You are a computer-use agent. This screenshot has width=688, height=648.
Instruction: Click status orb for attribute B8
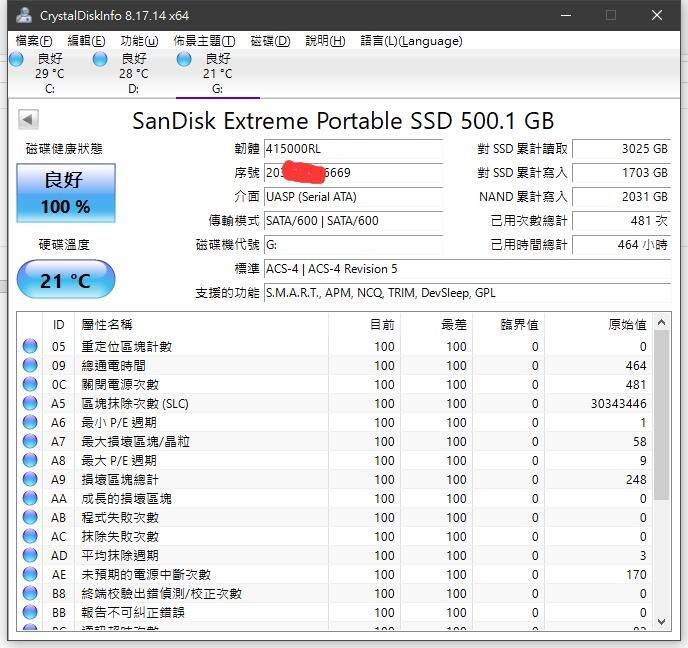(30, 593)
